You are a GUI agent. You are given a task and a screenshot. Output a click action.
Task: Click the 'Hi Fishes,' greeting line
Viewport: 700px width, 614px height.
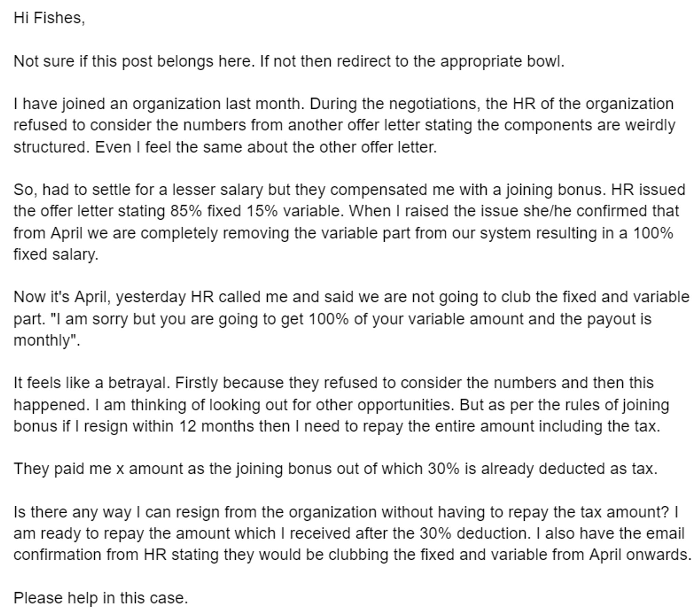(x=49, y=18)
